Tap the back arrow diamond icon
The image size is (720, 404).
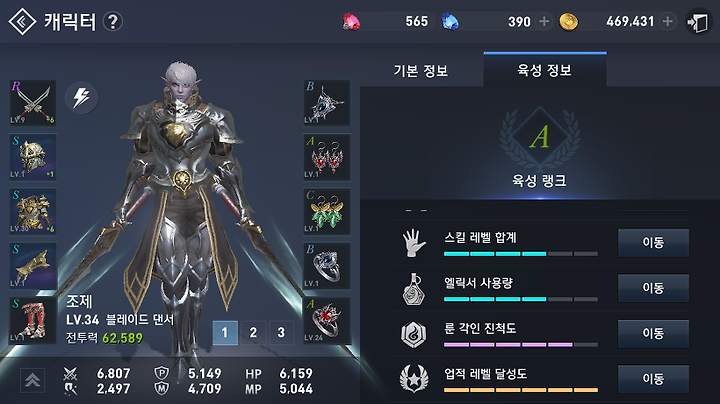click(22, 22)
